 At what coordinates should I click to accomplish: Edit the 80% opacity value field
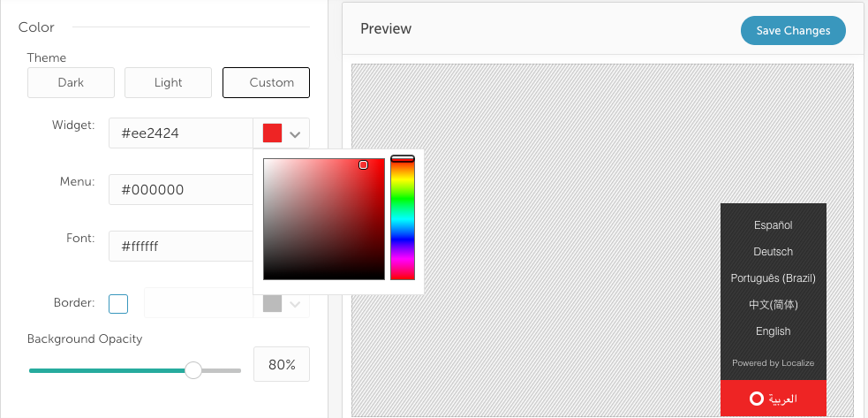tap(282, 364)
